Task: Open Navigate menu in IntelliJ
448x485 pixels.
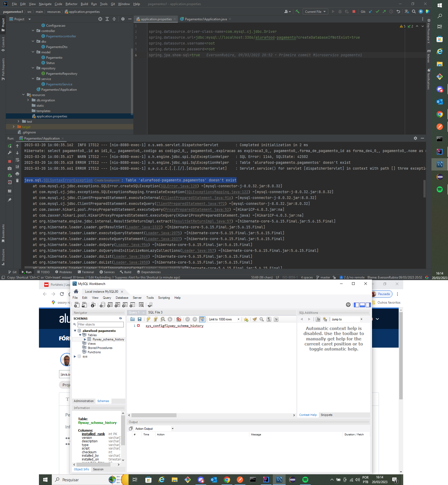Action: 45,4
